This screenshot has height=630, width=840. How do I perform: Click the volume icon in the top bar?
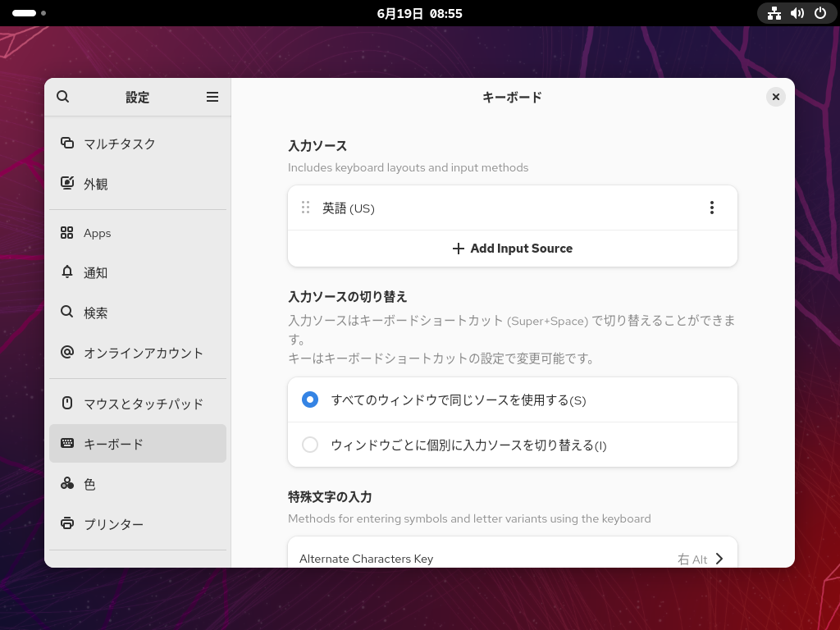click(x=797, y=13)
